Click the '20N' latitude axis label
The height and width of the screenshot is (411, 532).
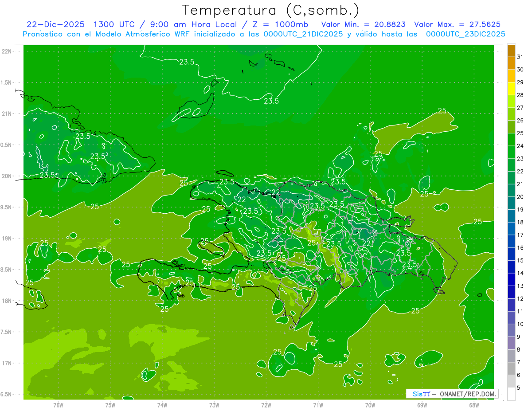click(7, 176)
